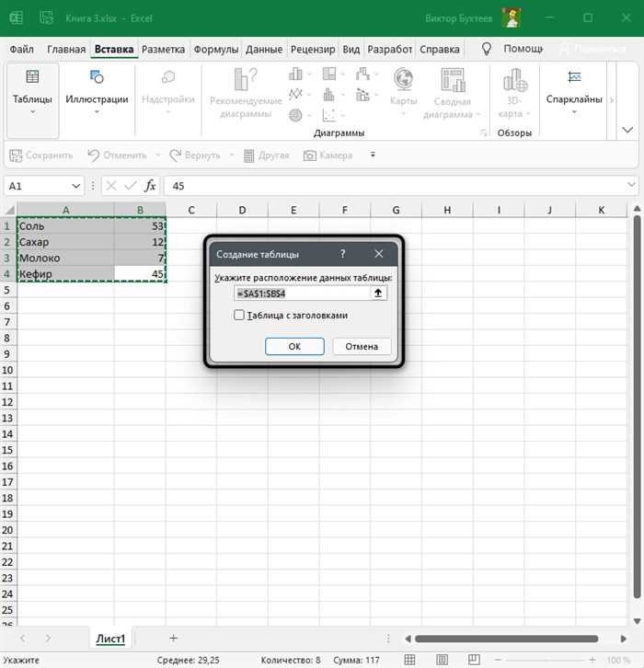This screenshot has height=668, width=644.
Task: Enable Таблица с заголовками checkbox
Action: coord(239,316)
